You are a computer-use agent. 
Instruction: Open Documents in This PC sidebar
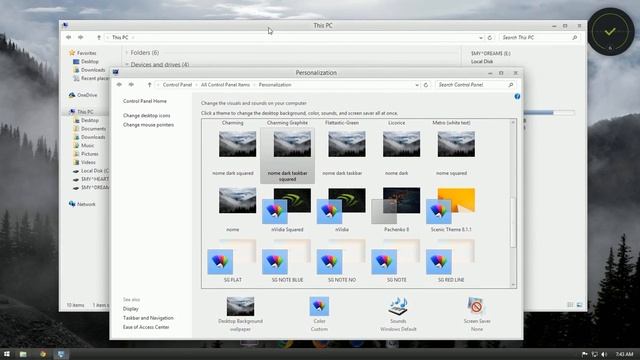point(90,129)
